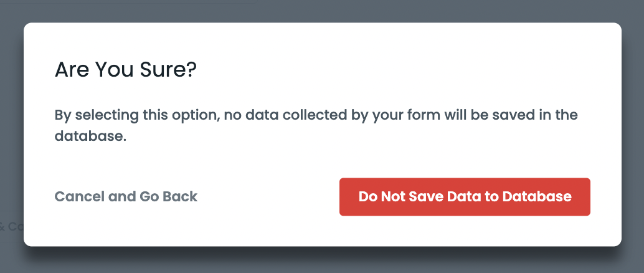Click the dimmed overlay right of the dialog
This screenshot has height=273, width=644.
(633, 125)
